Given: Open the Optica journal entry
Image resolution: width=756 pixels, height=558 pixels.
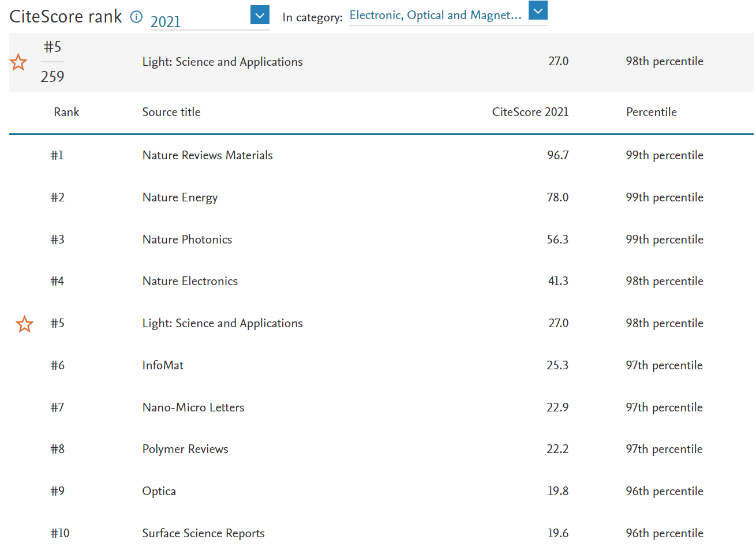Looking at the screenshot, I should pyautogui.click(x=159, y=491).
